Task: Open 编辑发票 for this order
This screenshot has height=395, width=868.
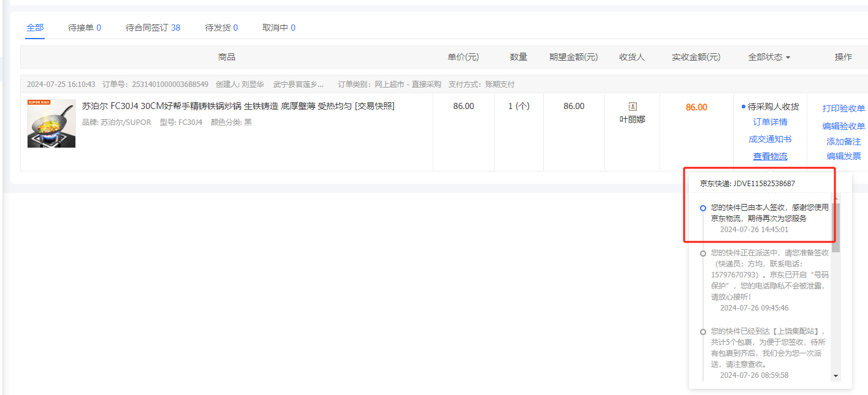Action: pyautogui.click(x=843, y=156)
